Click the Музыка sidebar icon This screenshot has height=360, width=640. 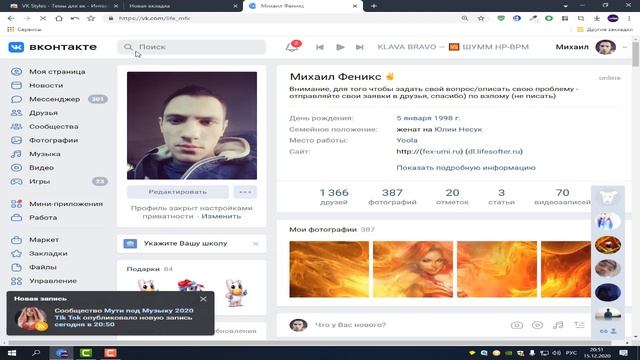pyautogui.click(x=16, y=154)
